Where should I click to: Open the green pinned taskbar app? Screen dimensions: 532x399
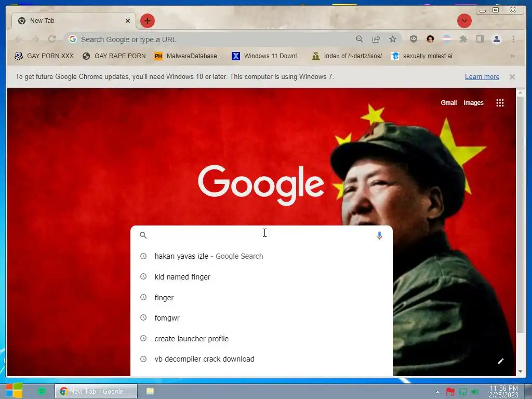click(42, 392)
